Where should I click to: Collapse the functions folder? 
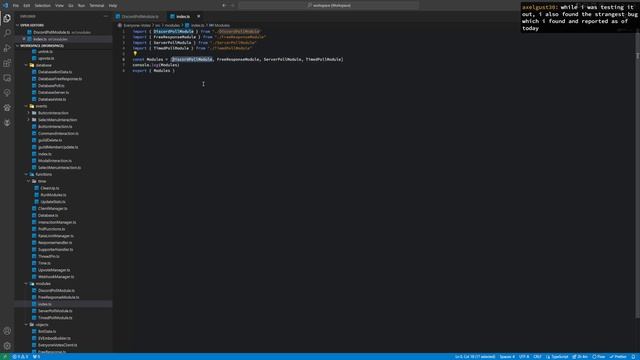point(43,174)
